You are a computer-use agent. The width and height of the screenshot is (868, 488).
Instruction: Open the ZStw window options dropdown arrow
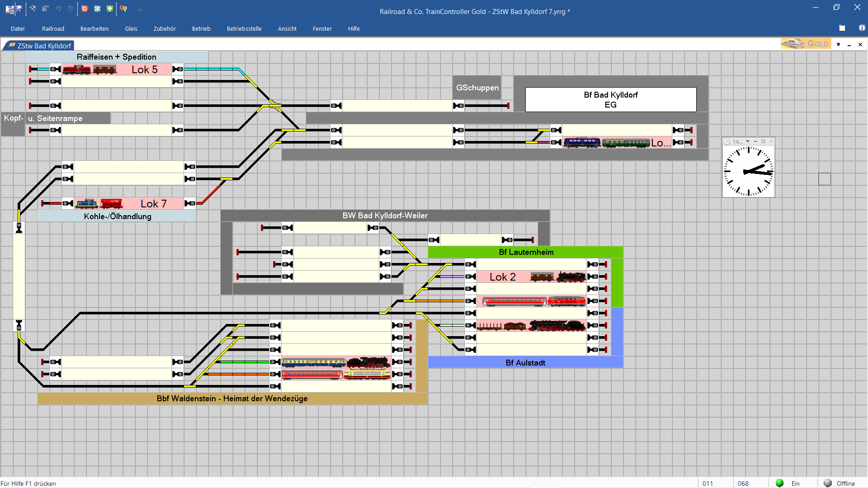[x=838, y=44]
